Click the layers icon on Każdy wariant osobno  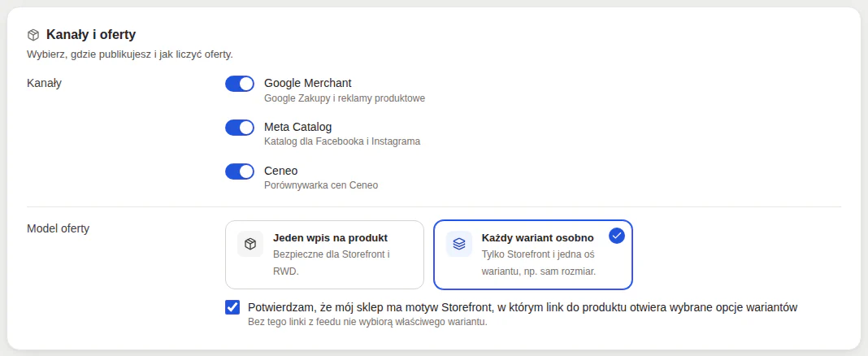(x=459, y=244)
